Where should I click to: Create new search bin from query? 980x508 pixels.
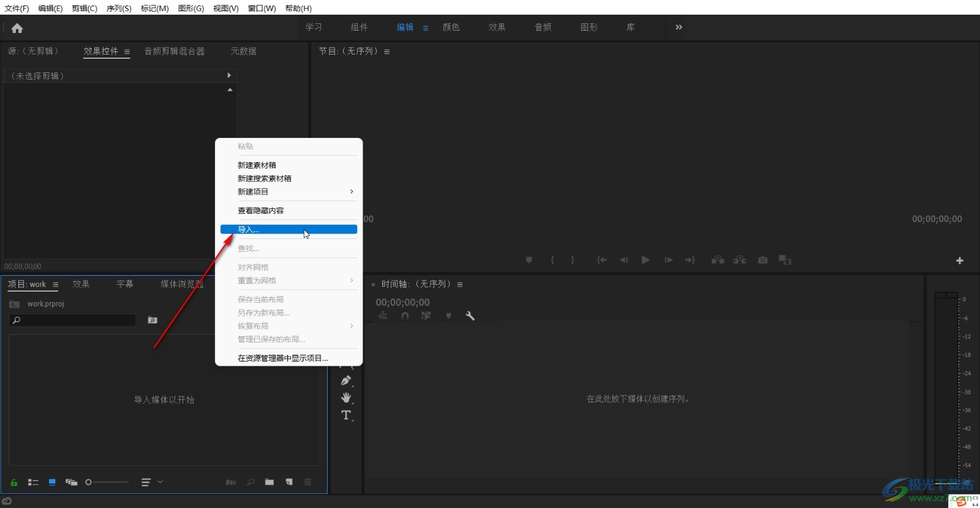[x=153, y=320]
